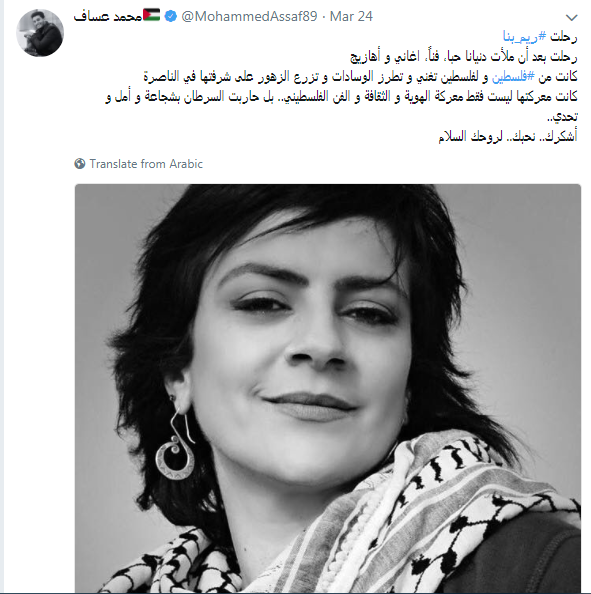Open the tweet via the Mar 24 timestamp
Screen dimensions: 591x594
pos(351,16)
